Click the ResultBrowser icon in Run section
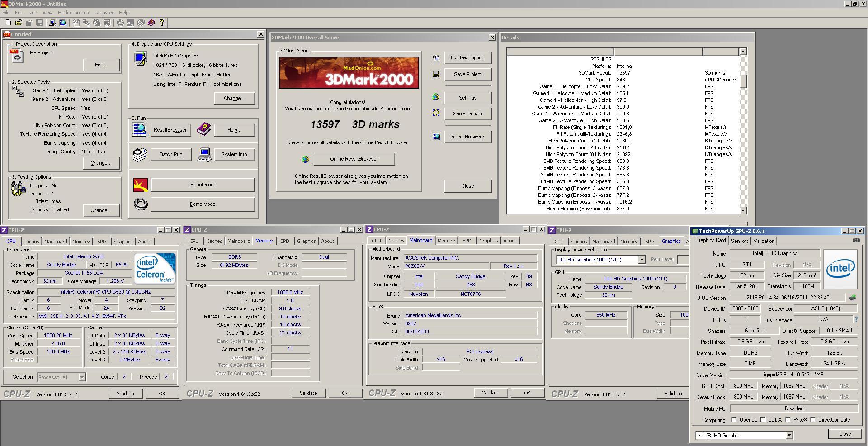The image size is (868, 446). [139, 129]
